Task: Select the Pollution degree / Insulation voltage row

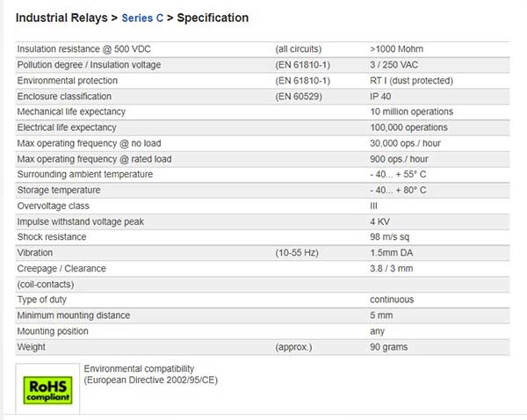Action: pos(263,65)
